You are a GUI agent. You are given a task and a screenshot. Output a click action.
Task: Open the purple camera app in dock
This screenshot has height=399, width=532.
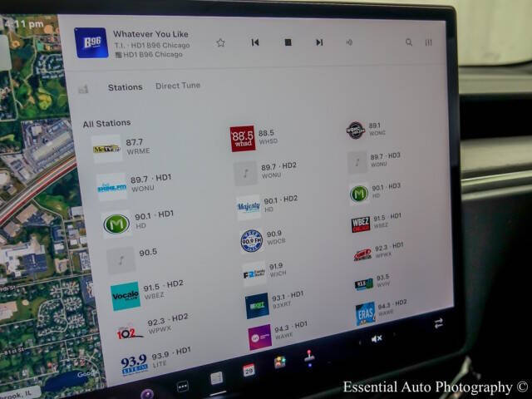click(147, 393)
